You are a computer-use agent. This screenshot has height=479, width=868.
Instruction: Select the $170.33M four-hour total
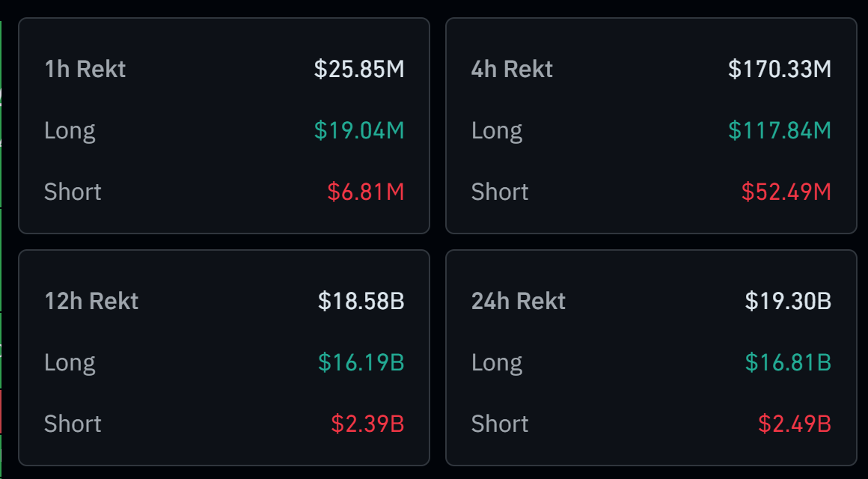pyautogui.click(x=780, y=70)
